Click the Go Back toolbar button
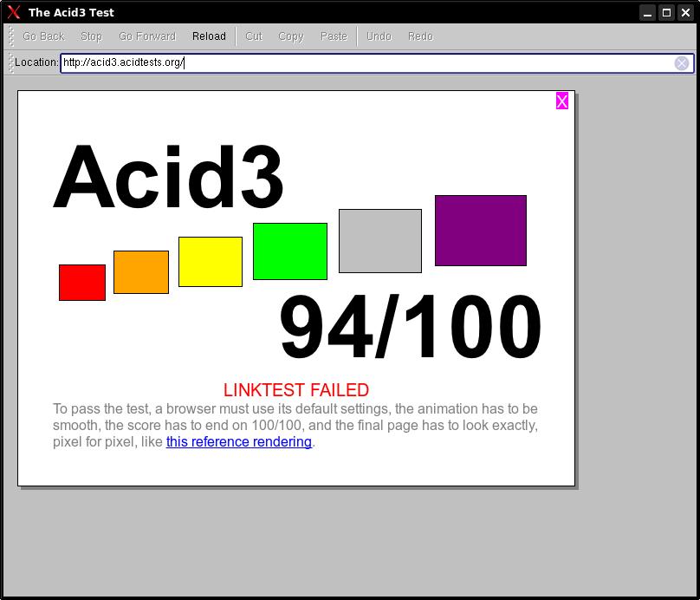This screenshot has width=700, height=600. pos(43,36)
